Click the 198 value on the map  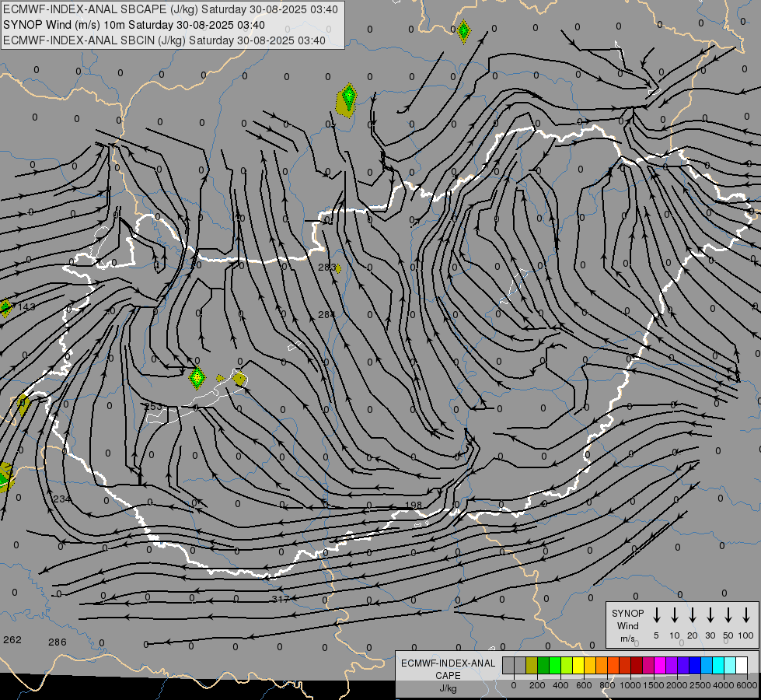click(414, 506)
